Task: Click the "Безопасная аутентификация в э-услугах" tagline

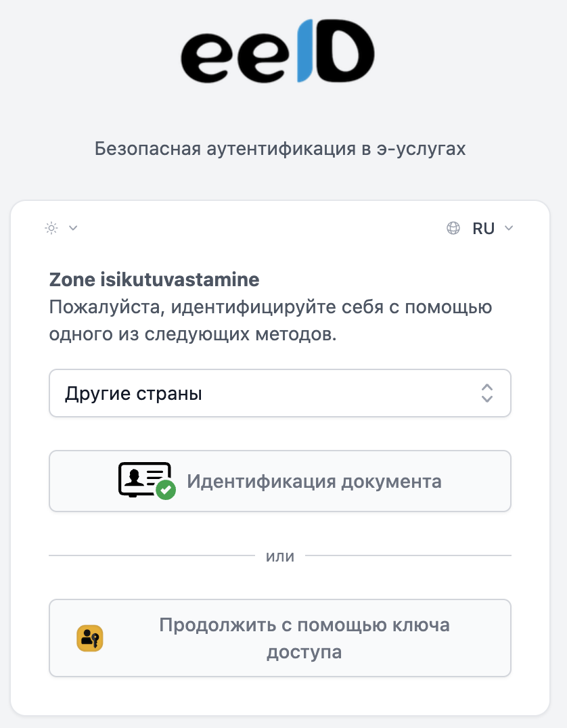Action: click(280, 148)
